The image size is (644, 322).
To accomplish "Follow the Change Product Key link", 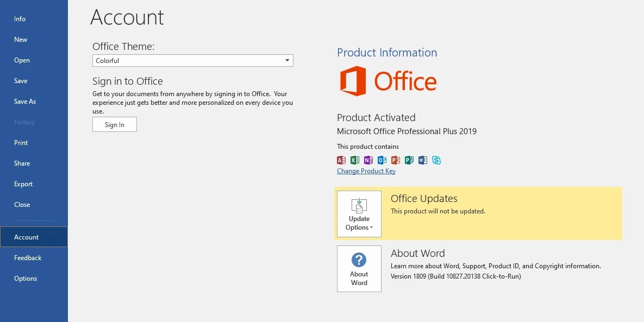I will (366, 171).
